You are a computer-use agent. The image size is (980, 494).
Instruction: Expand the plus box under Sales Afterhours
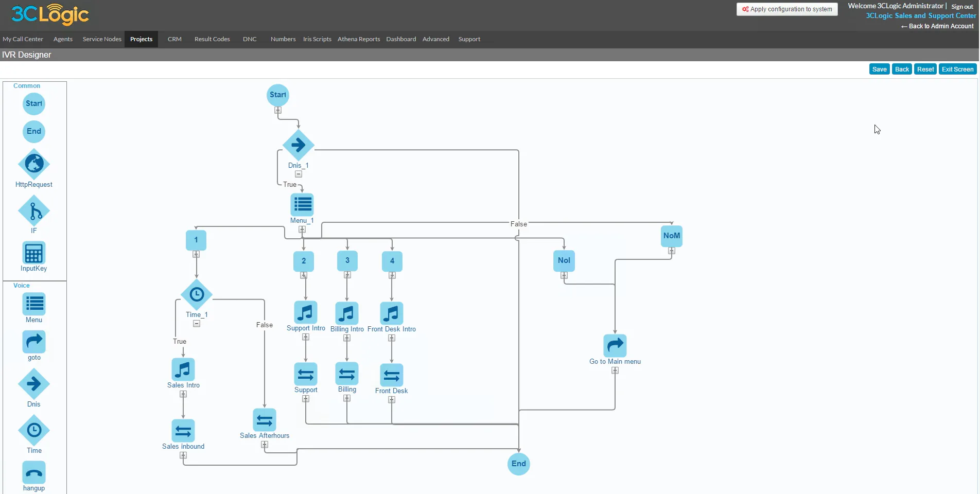(265, 445)
